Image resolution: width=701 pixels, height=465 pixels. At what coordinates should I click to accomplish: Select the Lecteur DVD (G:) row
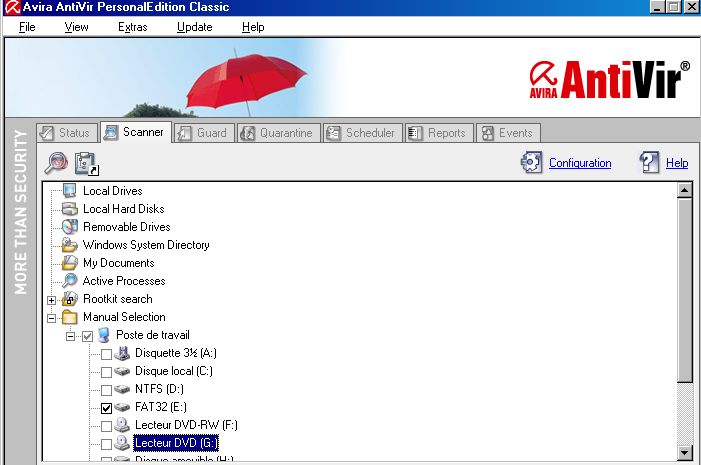[176, 443]
